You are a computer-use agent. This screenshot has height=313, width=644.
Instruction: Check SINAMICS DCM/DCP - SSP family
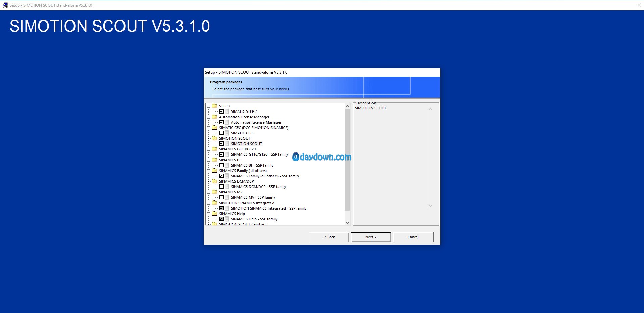pos(221,187)
